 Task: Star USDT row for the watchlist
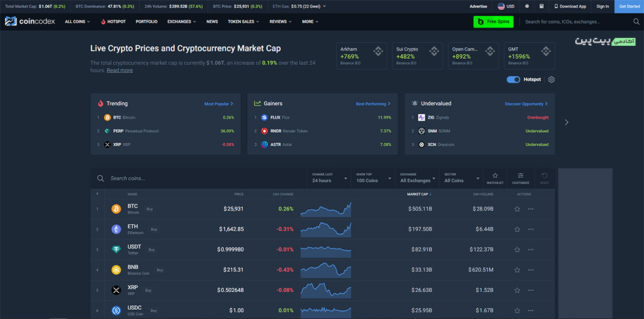click(x=517, y=249)
